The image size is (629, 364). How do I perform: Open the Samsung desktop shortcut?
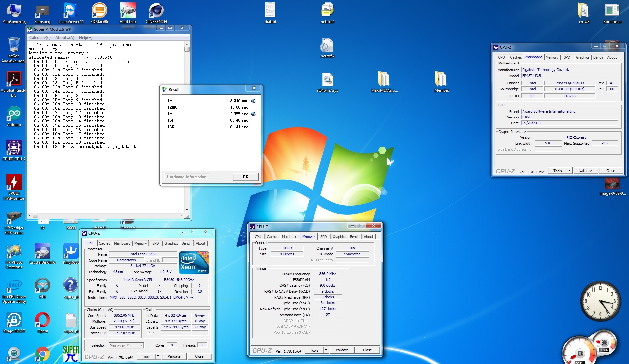[42, 13]
